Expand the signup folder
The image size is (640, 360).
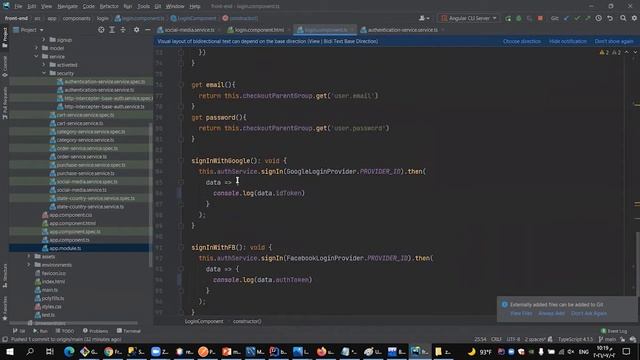click(44, 40)
